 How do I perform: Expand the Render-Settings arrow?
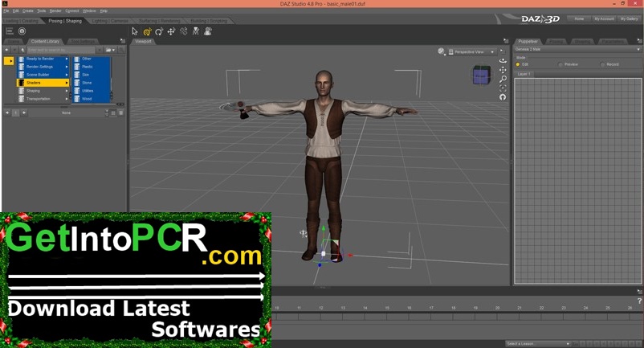point(67,67)
